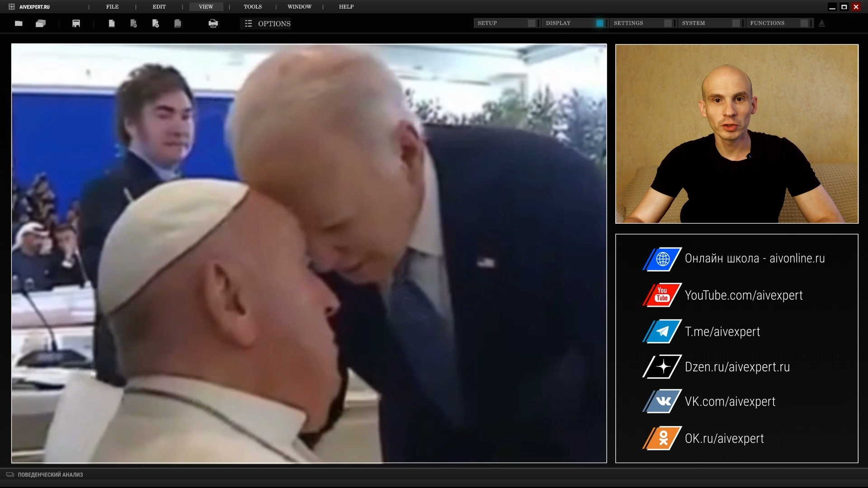Collapse panel with eject triangle icon

pos(822,23)
